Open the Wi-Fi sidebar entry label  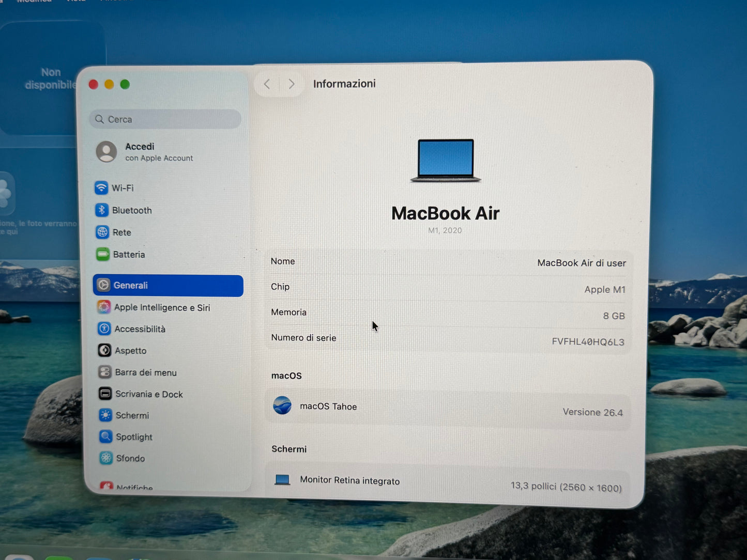[x=123, y=188]
